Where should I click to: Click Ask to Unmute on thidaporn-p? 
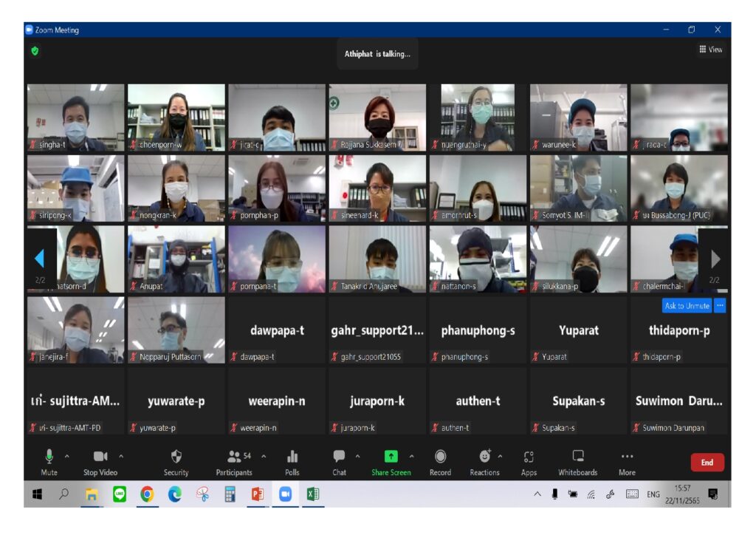(x=687, y=306)
